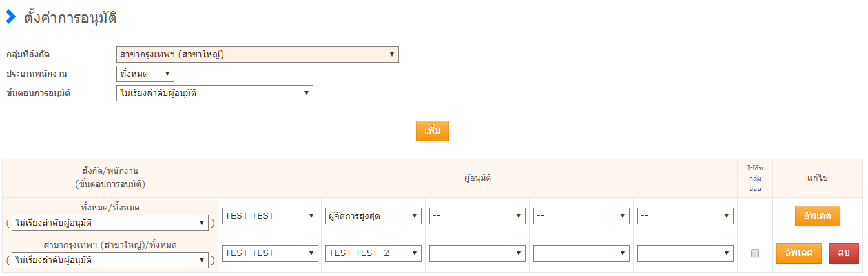This screenshot has height=276, width=868.
Task: Click the red ลบ delete button
Action: [x=844, y=253]
